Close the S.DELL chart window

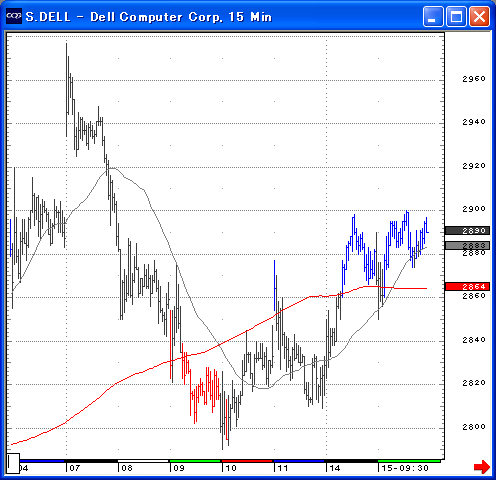[480, 16]
